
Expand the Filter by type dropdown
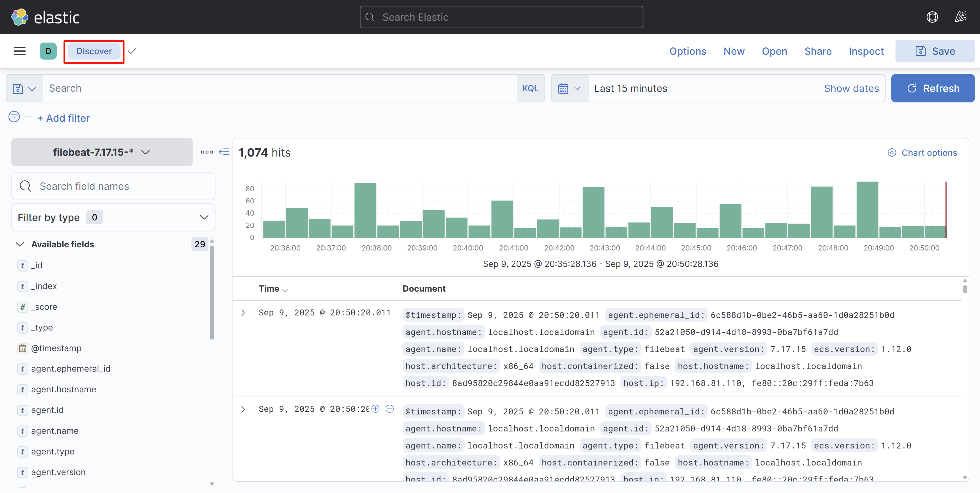click(x=113, y=217)
